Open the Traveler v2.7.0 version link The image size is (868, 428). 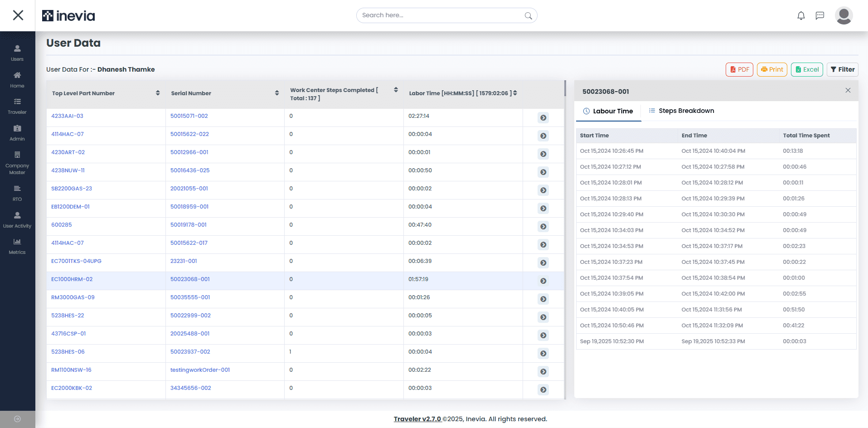(x=417, y=418)
